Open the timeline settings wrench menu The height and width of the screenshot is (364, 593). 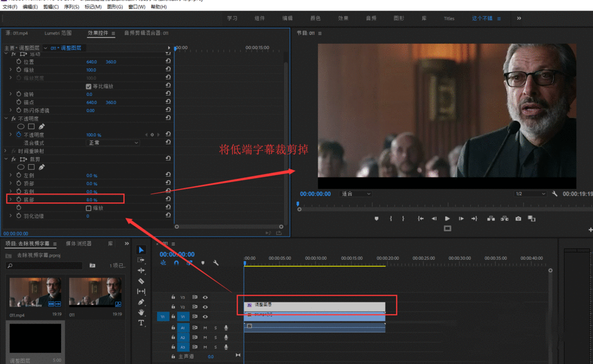[216, 263]
